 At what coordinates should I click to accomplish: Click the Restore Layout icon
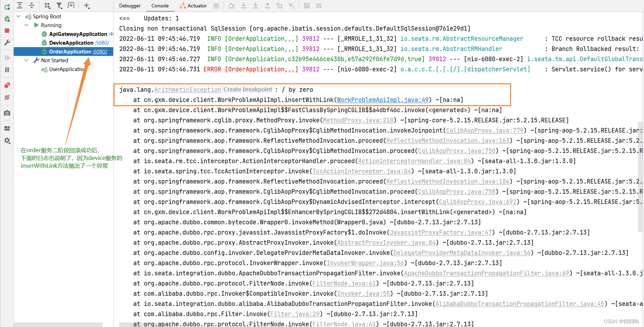[7, 128]
